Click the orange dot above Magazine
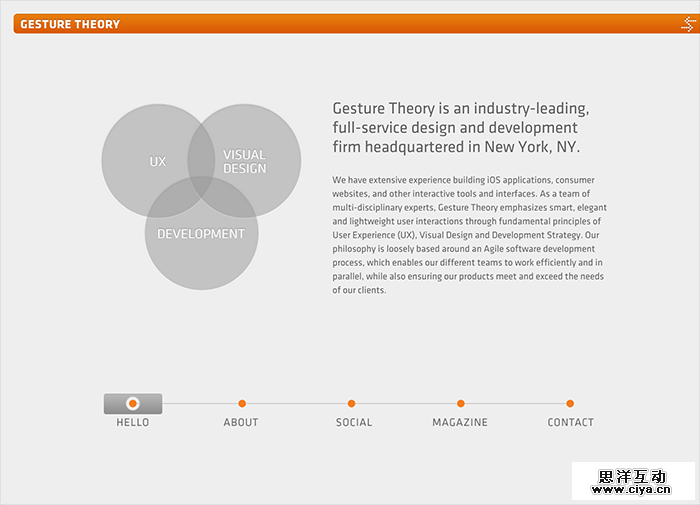 click(x=460, y=404)
